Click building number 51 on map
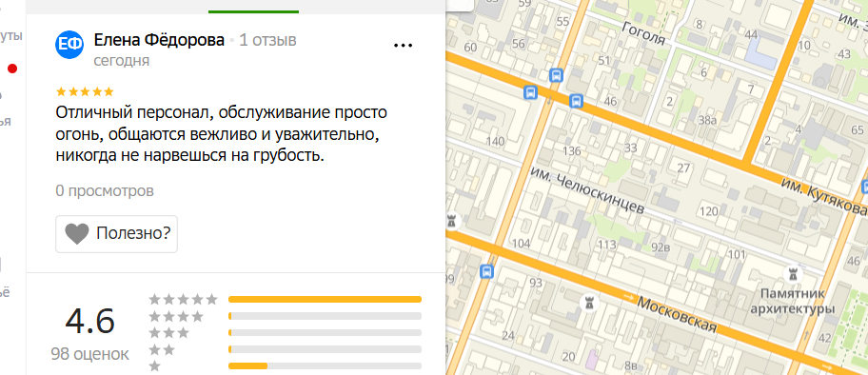The image size is (868, 375). click(x=604, y=60)
